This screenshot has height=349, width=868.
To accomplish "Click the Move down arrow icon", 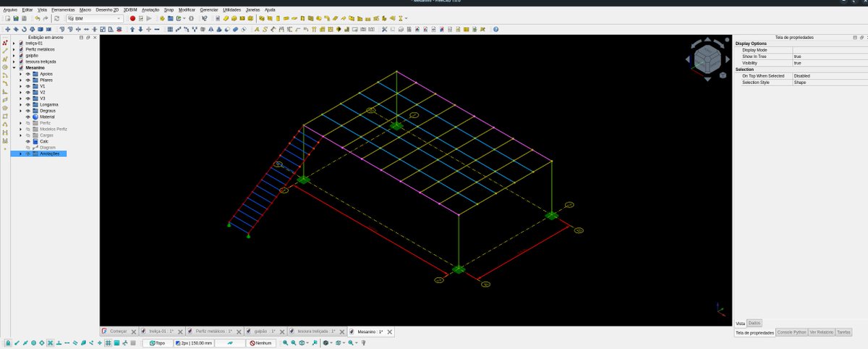I will pos(140,30).
